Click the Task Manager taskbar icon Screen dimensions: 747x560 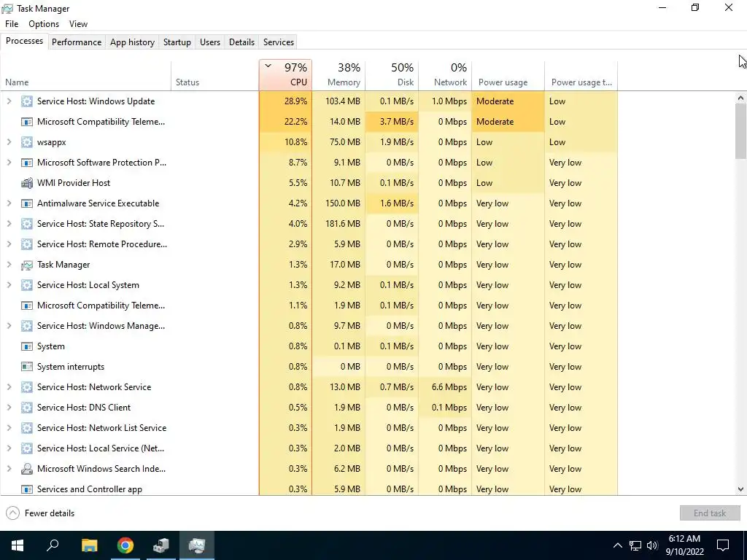point(197,545)
